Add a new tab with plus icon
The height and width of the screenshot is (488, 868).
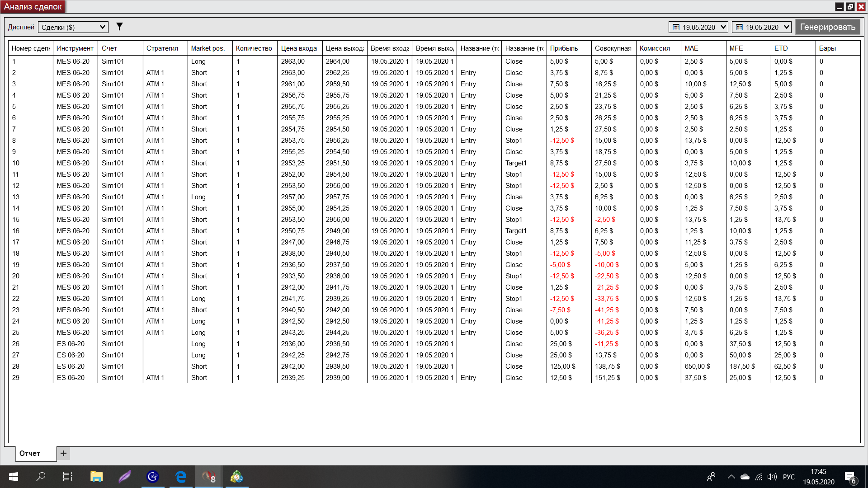(63, 453)
